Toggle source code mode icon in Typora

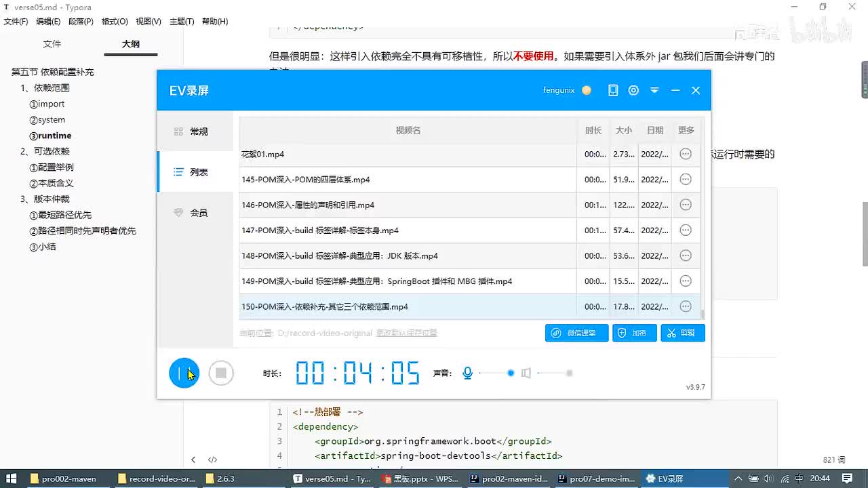(x=212, y=460)
